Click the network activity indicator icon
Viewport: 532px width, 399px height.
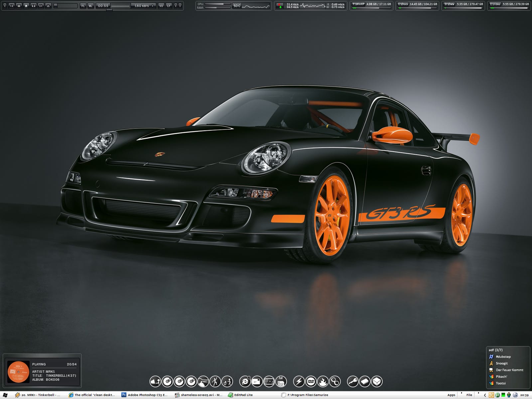click(x=280, y=6)
